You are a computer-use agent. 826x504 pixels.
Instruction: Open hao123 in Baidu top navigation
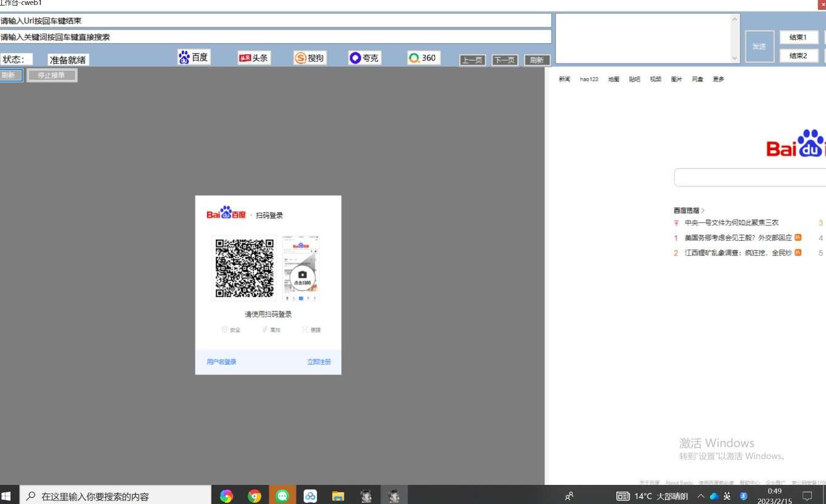tap(589, 79)
